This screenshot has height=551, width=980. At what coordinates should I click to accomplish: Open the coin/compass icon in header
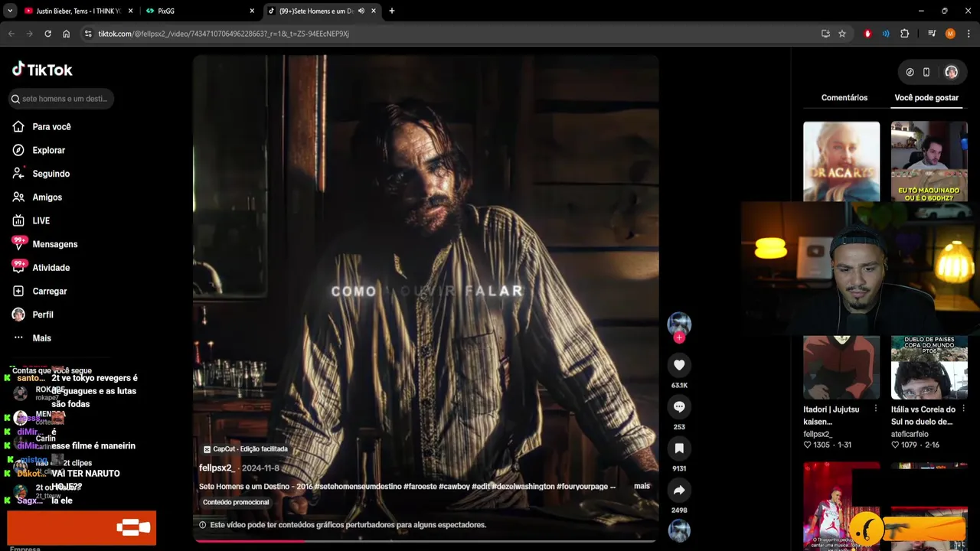click(x=910, y=72)
